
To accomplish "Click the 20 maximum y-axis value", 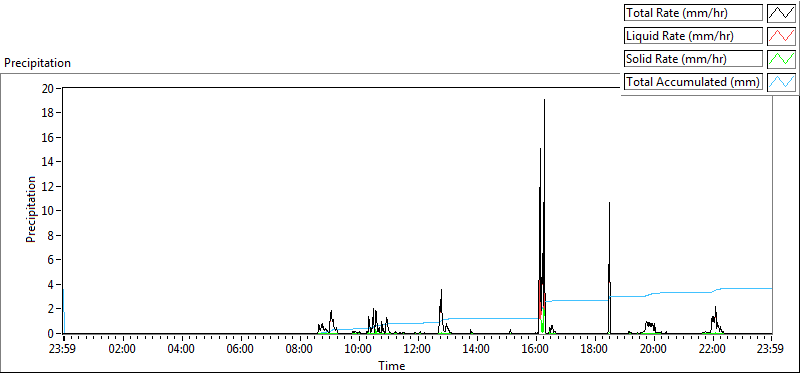I will [48, 88].
